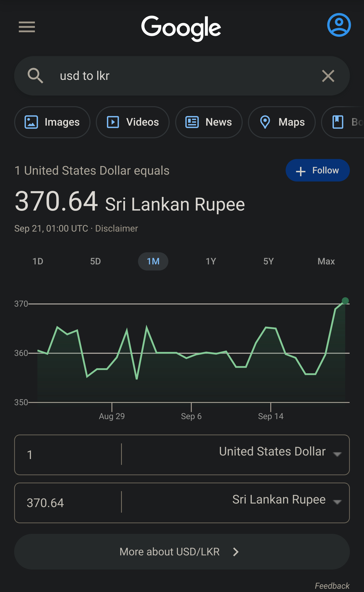This screenshot has height=592, width=364.
Task: Open Videos search filter
Action: 133,122
